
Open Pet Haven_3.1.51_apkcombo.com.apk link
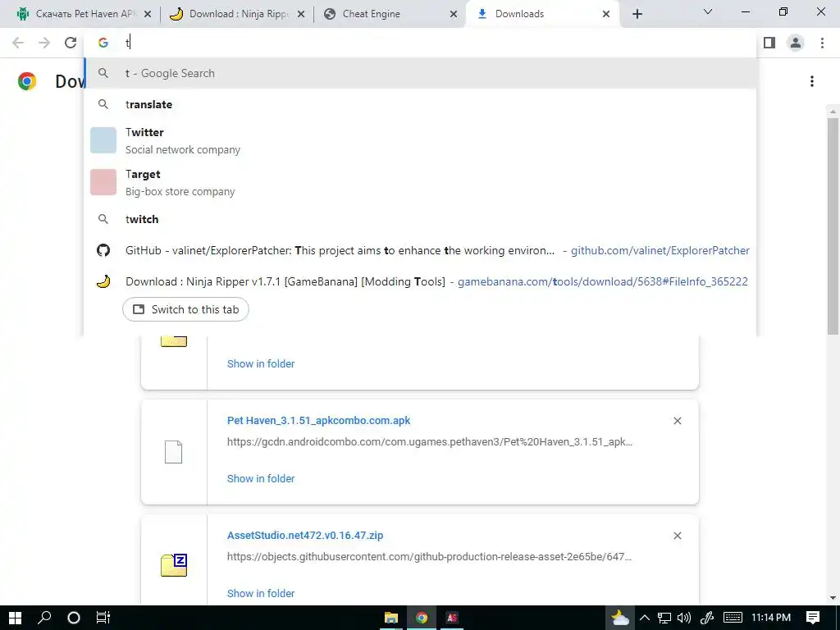(x=319, y=421)
